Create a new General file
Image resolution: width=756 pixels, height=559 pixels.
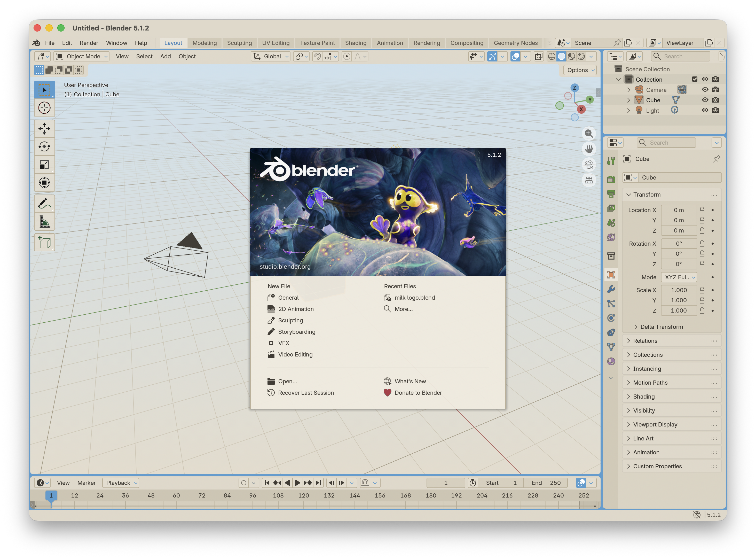click(283, 298)
